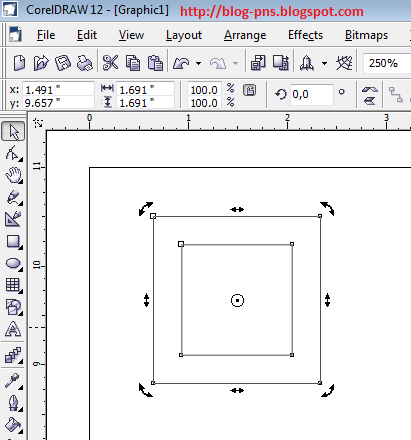Open the application launcher dropdown arrow
Image resolution: width=411 pixels, height=440 pixels.
point(324,63)
